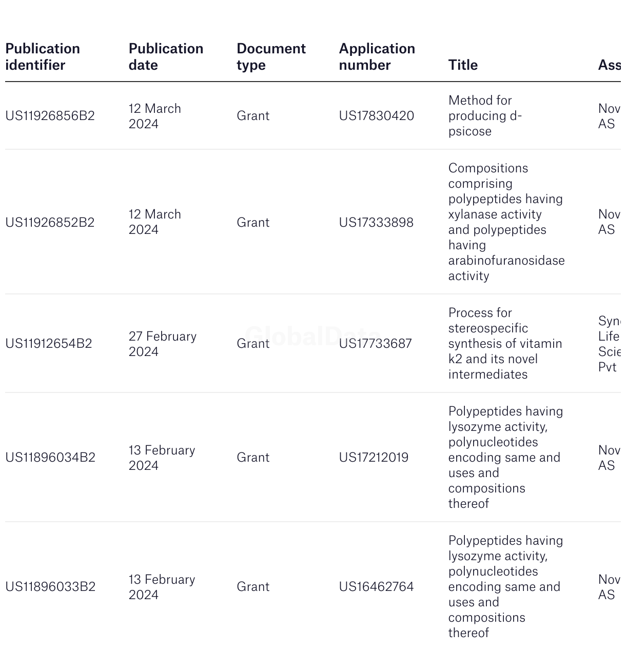Viewport: 626px width, 672px height.
Task: Click application number US16462764
Action: point(376,586)
